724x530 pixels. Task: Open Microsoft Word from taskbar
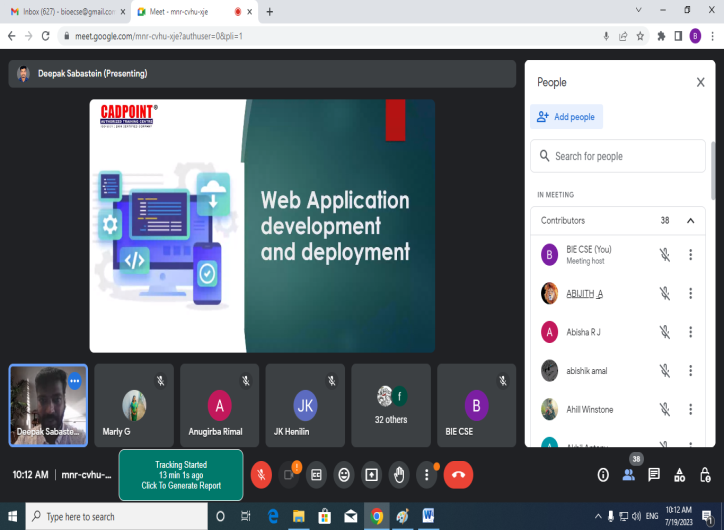[428, 516]
